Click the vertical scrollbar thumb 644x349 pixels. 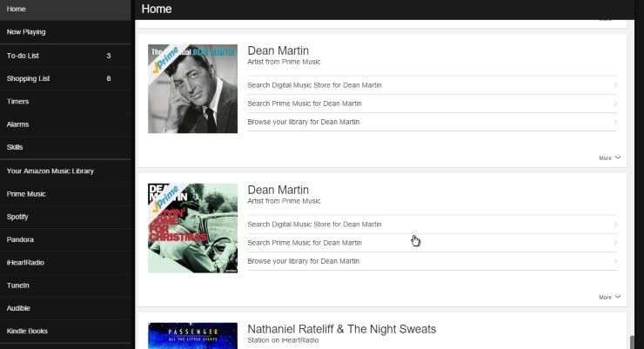[x=632, y=342]
